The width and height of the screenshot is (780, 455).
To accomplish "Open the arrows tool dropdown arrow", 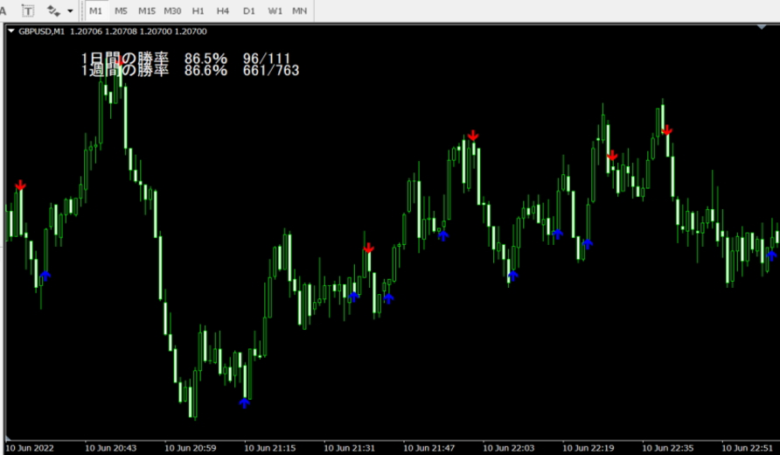I will point(70,11).
